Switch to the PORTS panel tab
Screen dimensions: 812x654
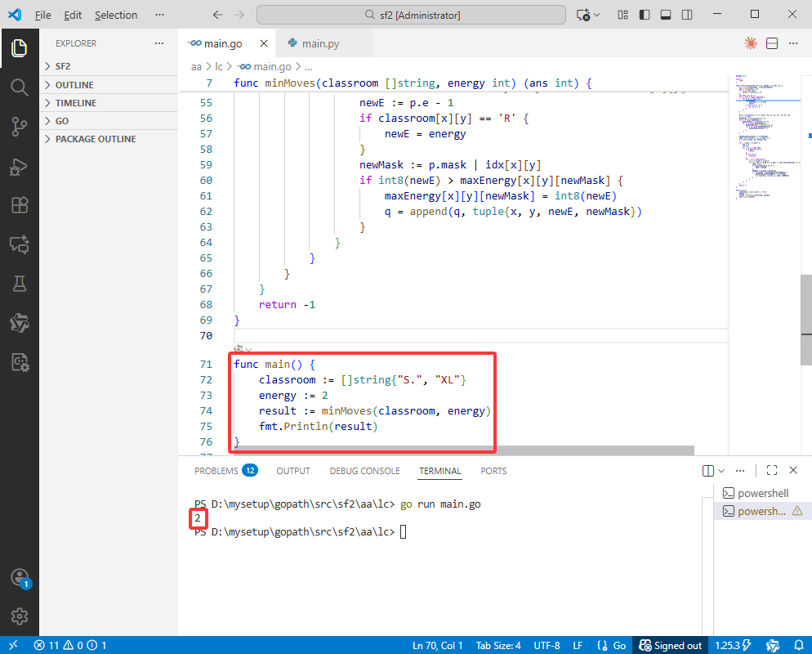point(493,471)
